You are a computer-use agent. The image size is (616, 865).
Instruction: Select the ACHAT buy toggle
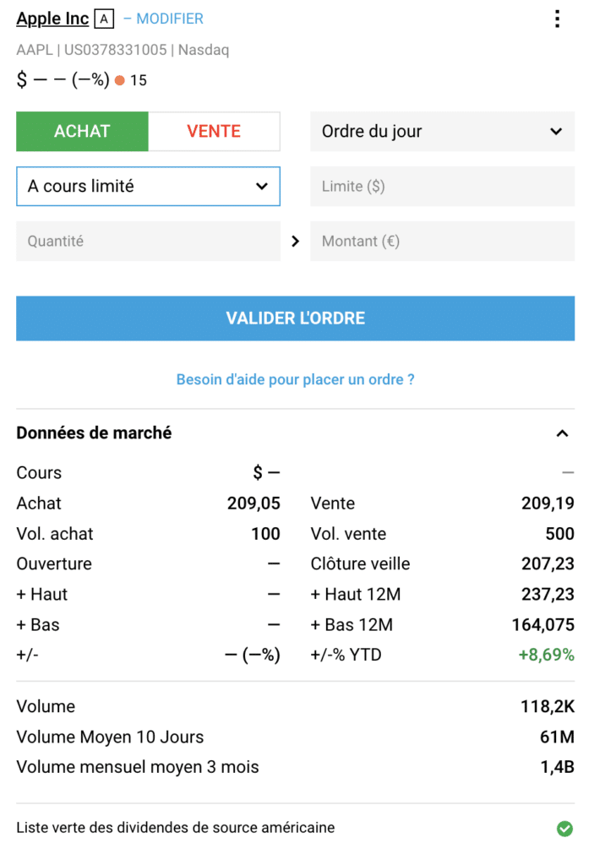pyautogui.click(x=82, y=131)
